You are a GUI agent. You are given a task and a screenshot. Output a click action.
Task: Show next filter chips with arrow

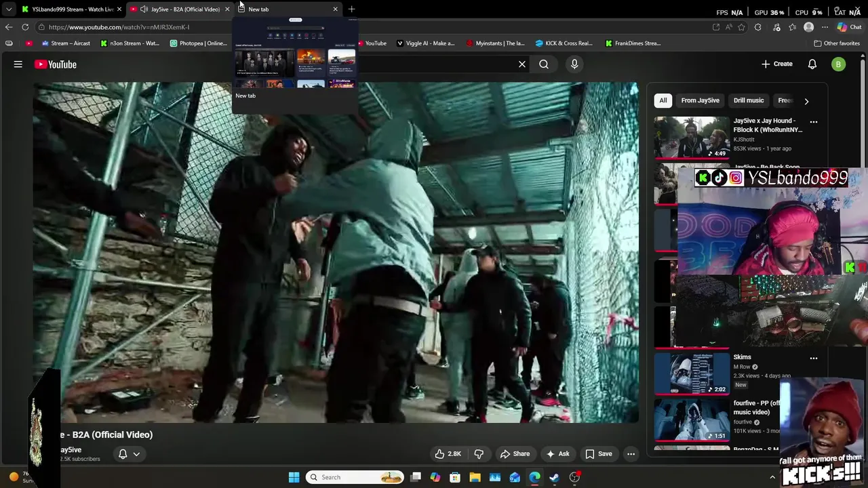[806, 101]
